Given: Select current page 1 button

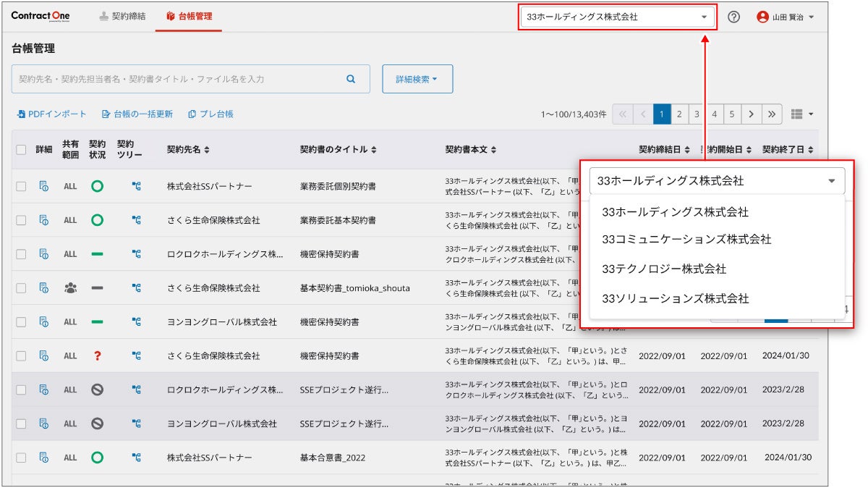Looking at the screenshot, I should (x=662, y=114).
